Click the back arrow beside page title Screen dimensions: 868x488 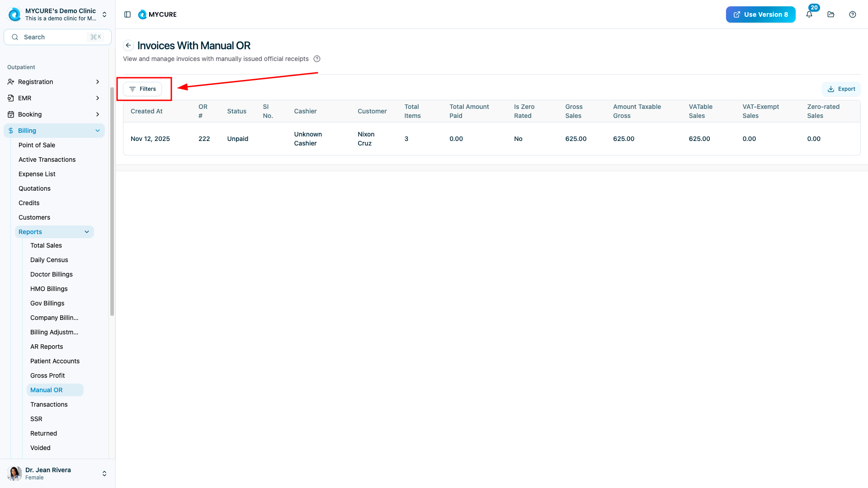click(128, 45)
